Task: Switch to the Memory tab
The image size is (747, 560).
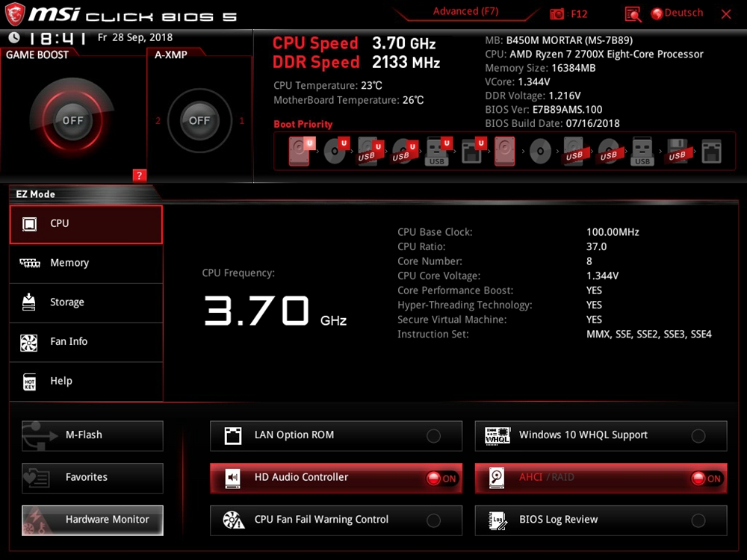Action: pyautogui.click(x=86, y=264)
